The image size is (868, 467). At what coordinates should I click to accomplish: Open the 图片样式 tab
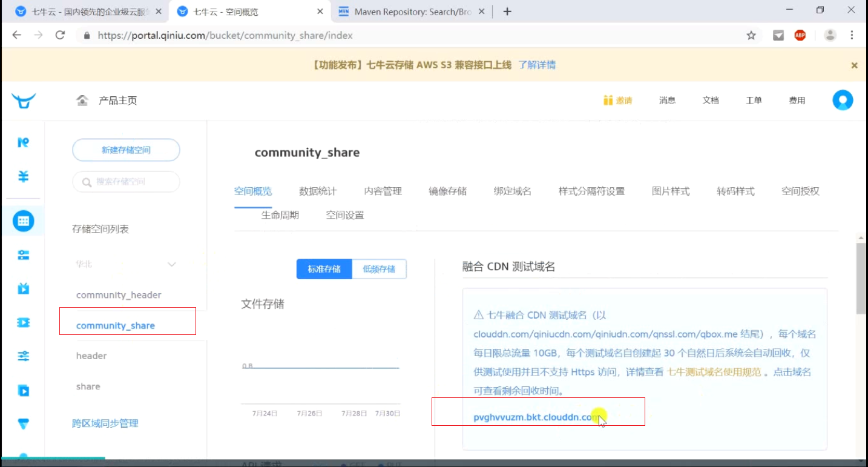[671, 191]
